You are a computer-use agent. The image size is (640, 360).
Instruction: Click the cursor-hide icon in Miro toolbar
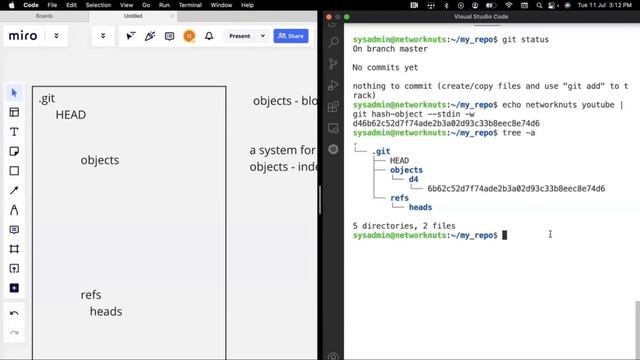tap(131, 36)
